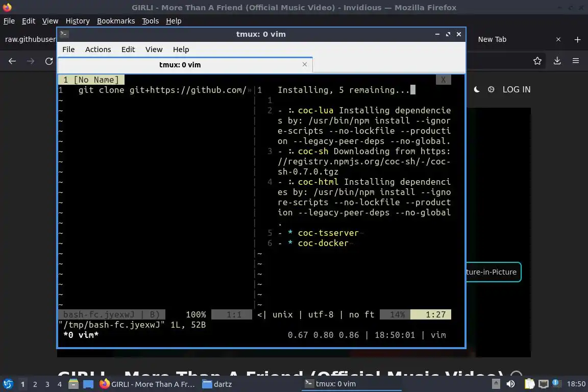Open Firefox Edit menu
The width and height of the screenshot is (588, 392).
pyautogui.click(x=29, y=21)
